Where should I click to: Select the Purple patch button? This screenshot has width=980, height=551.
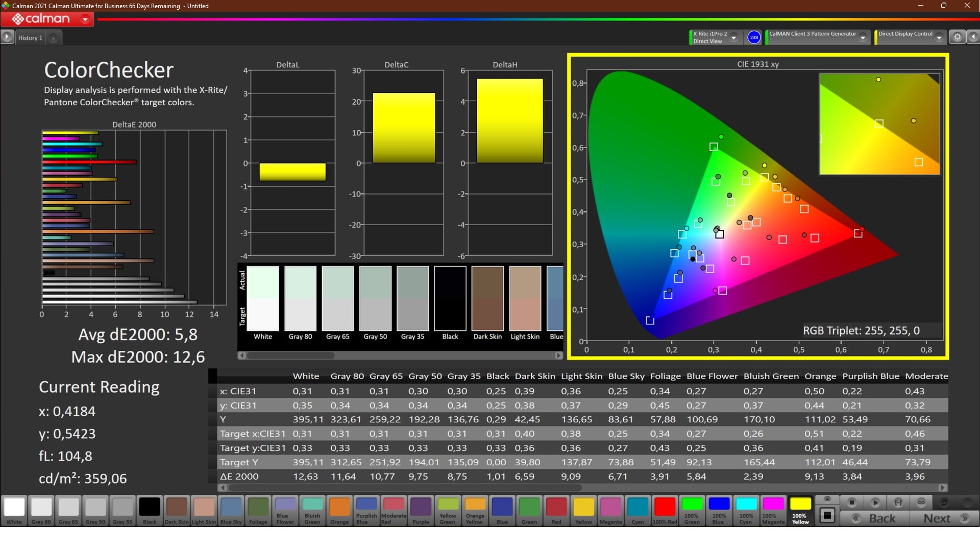(x=421, y=510)
